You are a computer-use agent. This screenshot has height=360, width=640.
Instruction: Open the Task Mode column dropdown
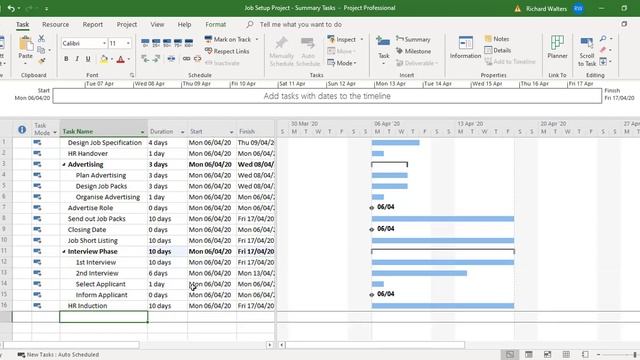(55, 133)
